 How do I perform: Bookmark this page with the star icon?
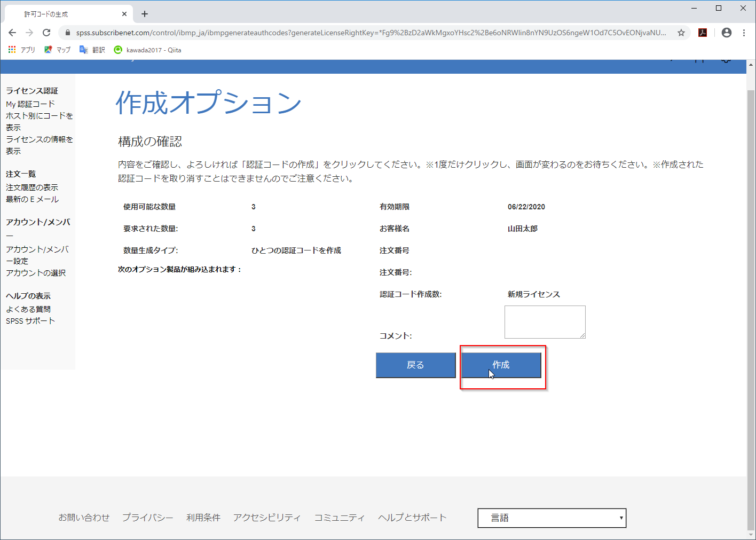tap(681, 33)
